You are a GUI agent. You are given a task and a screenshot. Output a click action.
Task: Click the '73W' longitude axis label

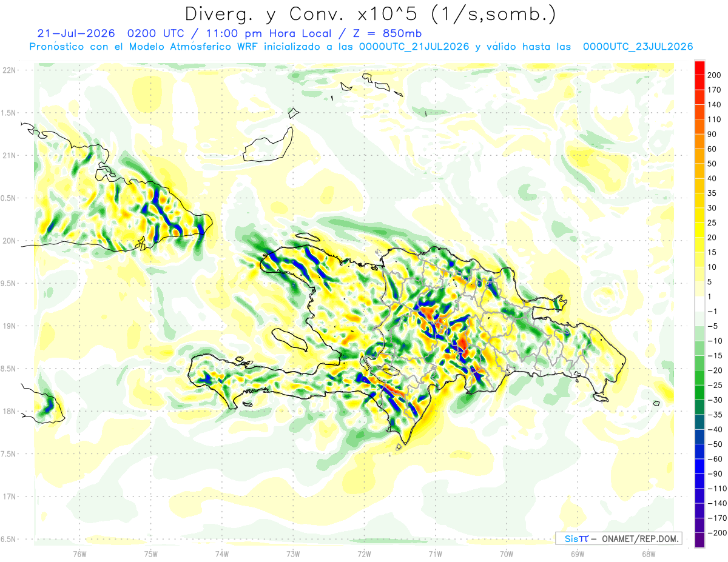click(293, 554)
